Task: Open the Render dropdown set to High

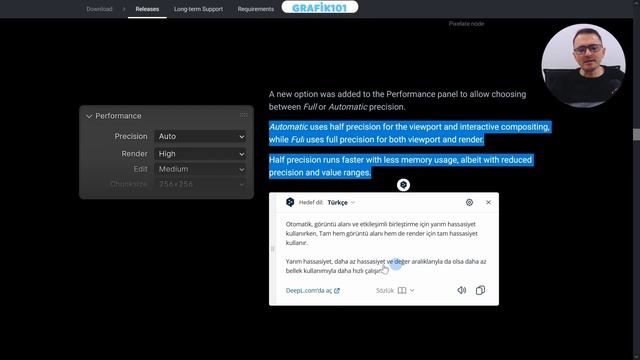Action: [x=200, y=154]
